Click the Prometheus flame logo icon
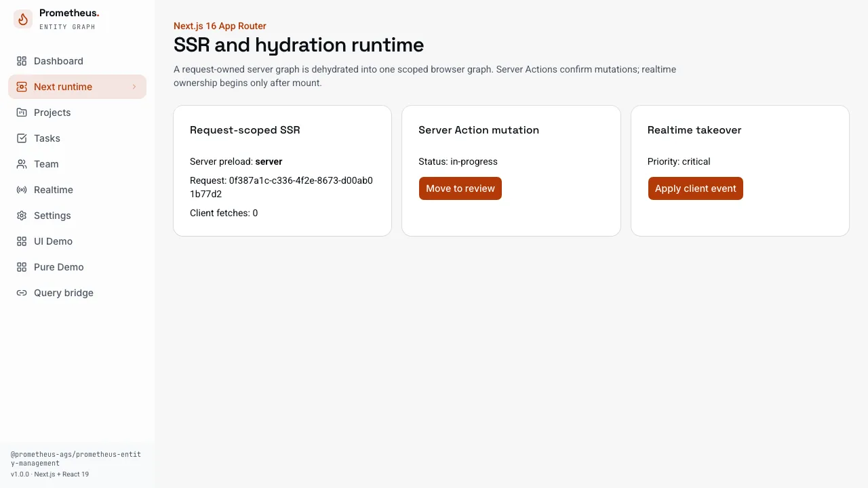 (23, 19)
